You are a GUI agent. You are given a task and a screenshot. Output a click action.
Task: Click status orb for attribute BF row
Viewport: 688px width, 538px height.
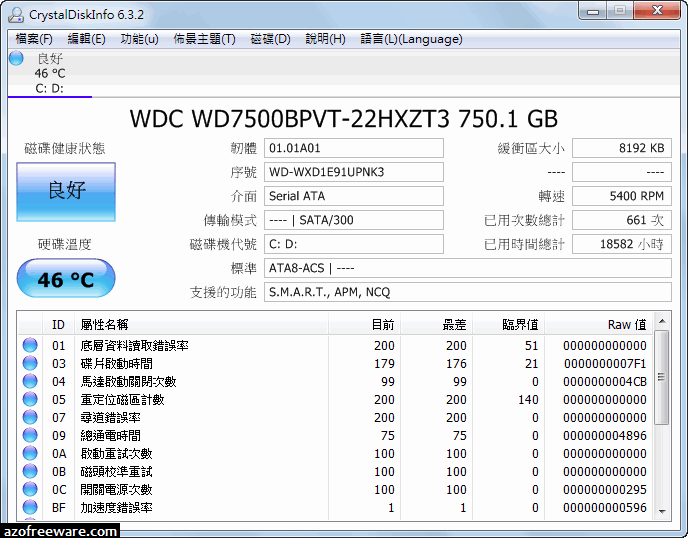pyautogui.click(x=30, y=507)
